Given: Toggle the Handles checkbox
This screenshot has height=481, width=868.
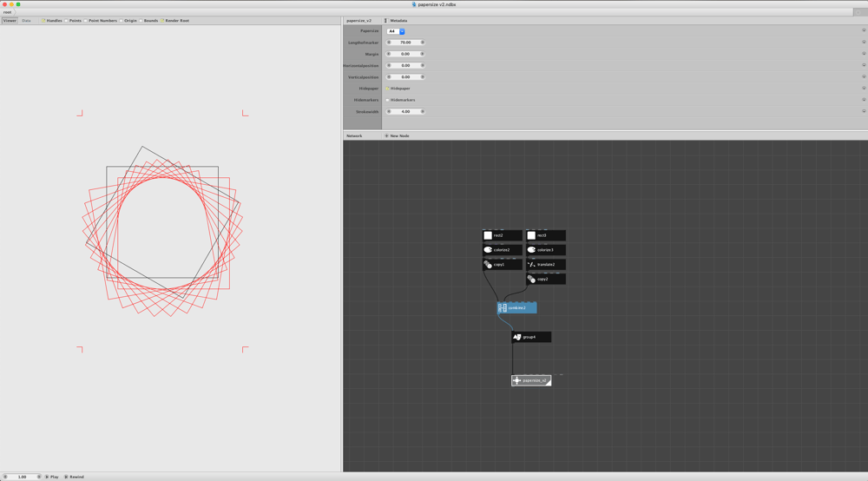Looking at the screenshot, I should click(43, 21).
